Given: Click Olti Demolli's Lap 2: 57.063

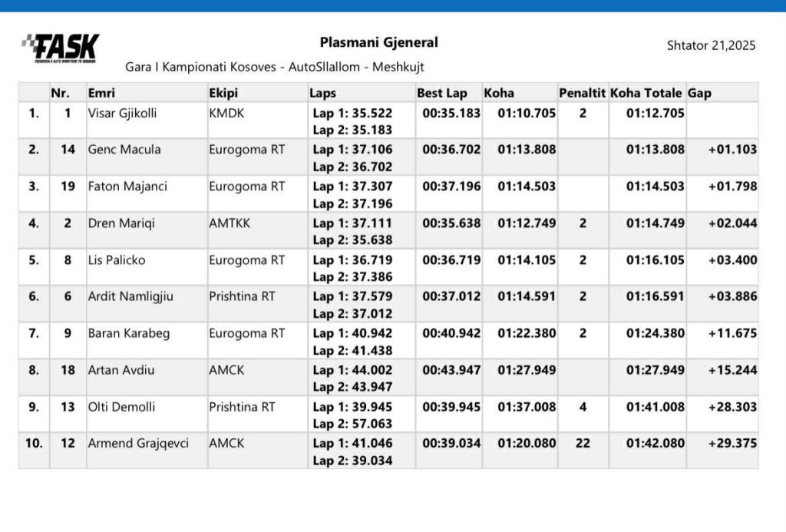Looking at the screenshot, I should 352,424.
